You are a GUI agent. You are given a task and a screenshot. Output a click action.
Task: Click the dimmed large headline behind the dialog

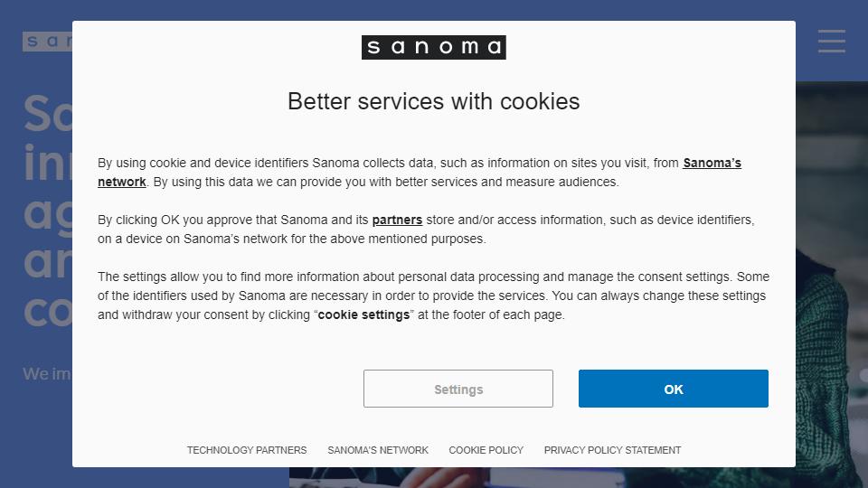48,211
